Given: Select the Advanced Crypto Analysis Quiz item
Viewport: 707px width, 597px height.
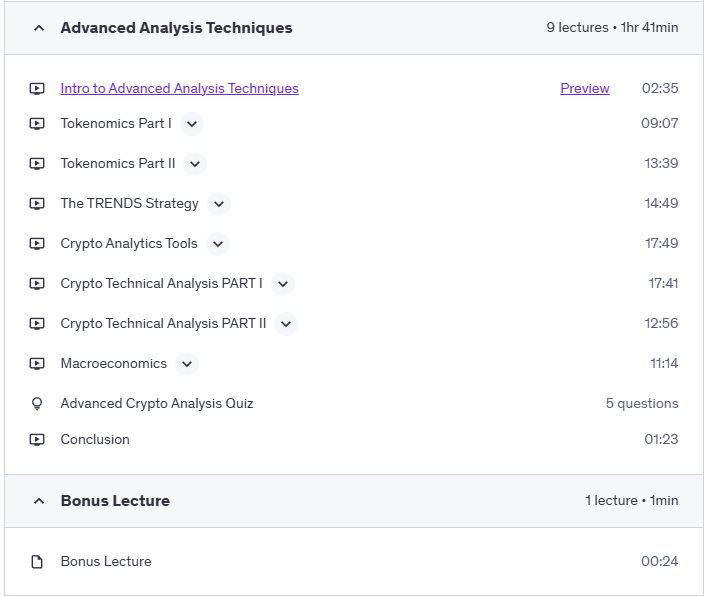Looking at the screenshot, I should (x=157, y=404).
